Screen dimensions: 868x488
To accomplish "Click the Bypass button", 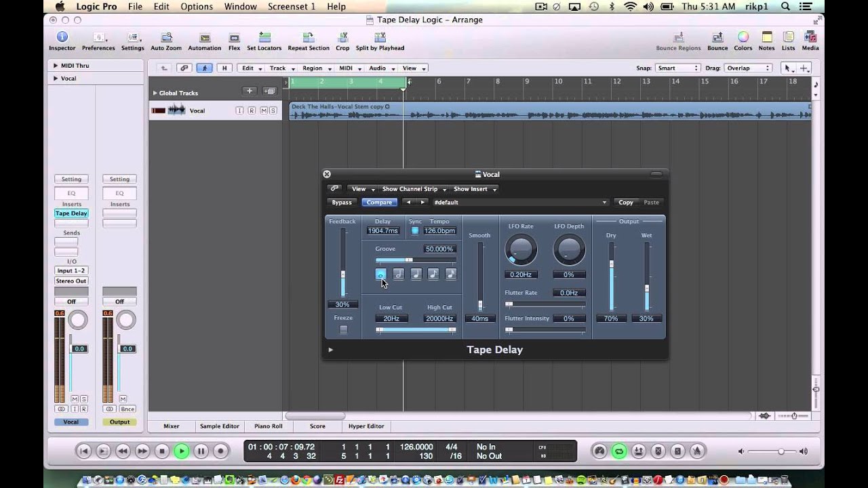I will [x=342, y=202].
